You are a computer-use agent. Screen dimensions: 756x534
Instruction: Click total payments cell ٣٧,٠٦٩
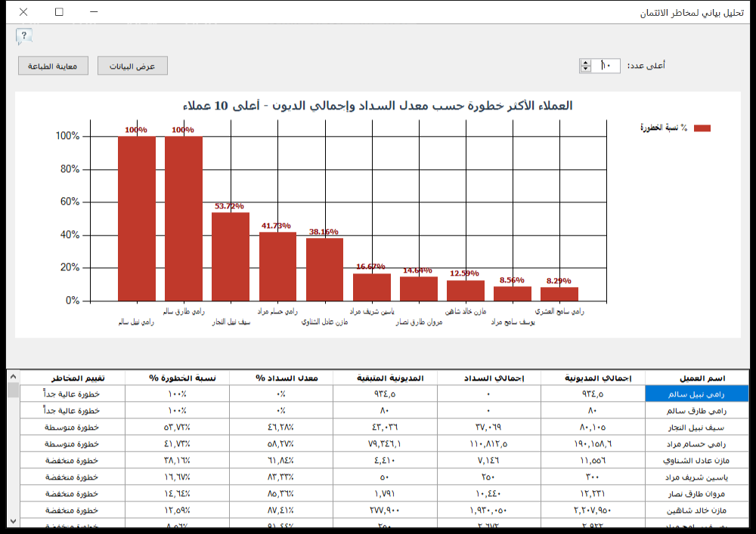488,427
